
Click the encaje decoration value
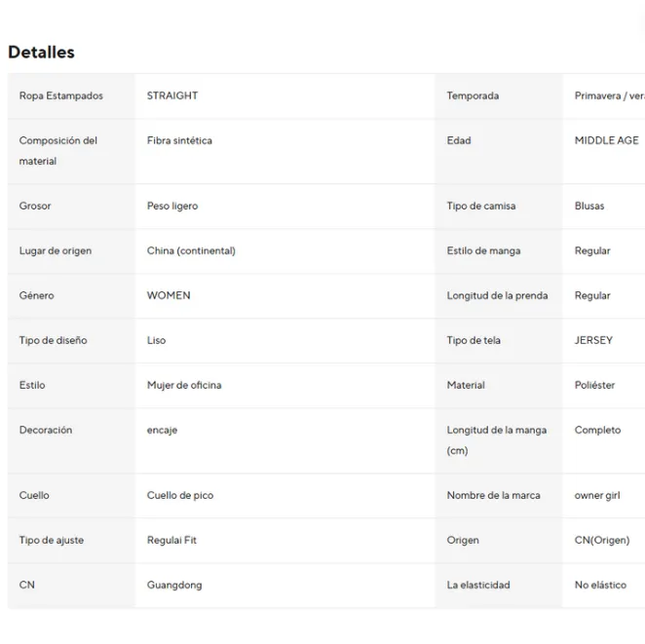coord(162,431)
